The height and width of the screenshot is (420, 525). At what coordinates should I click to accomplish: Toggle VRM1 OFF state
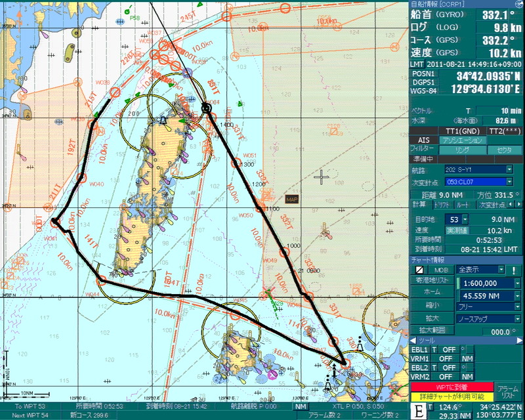click(446, 359)
